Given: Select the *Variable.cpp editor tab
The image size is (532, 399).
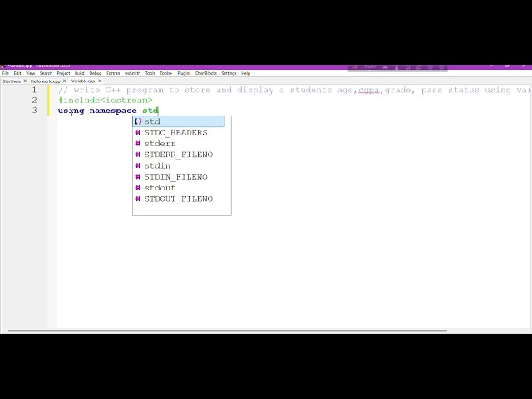Looking at the screenshot, I should tap(82, 81).
